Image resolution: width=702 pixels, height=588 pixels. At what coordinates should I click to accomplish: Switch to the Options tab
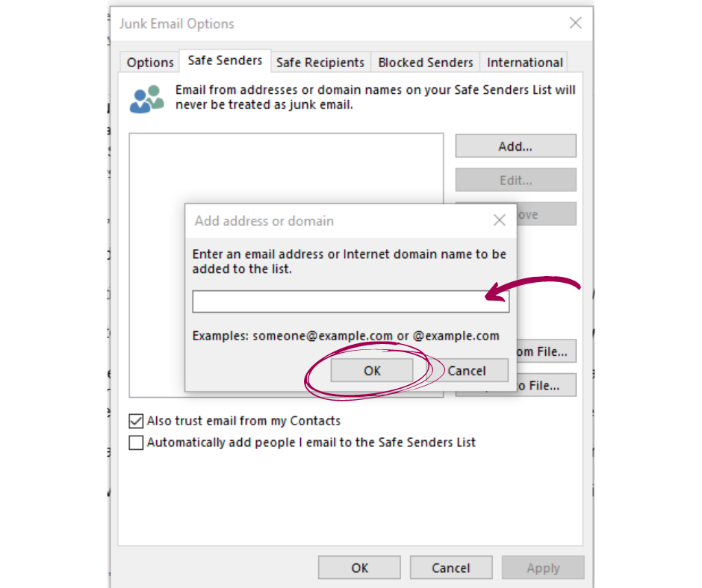tap(149, 62)
